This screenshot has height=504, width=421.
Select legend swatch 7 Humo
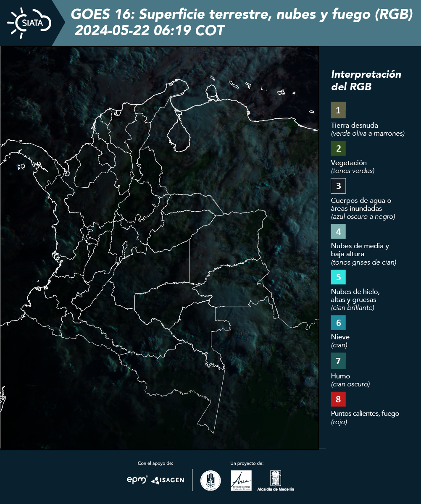[338, 361]
